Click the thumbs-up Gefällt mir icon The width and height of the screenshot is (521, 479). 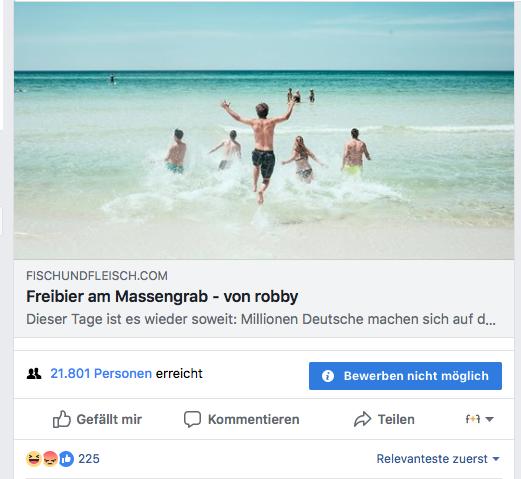pos(62,419)
